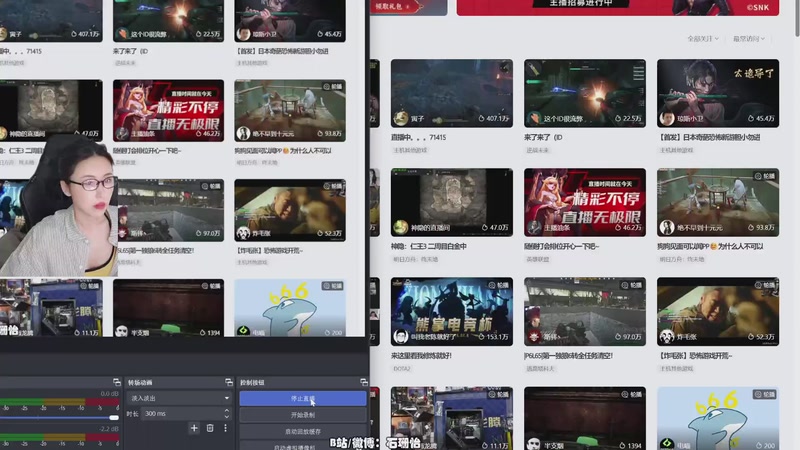Decrease transition duration with down arrow
This screenshot has height=450, width=800.
(x=227, y=416)
